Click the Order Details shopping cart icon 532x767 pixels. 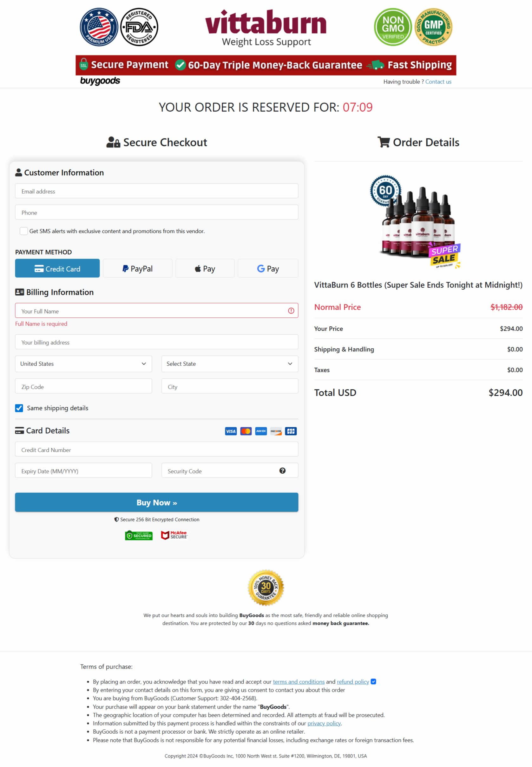coord(384,142)
